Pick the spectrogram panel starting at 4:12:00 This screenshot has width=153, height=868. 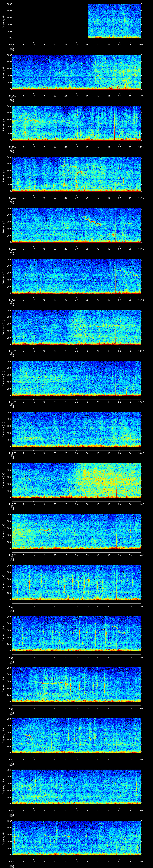tap(76, 174)
